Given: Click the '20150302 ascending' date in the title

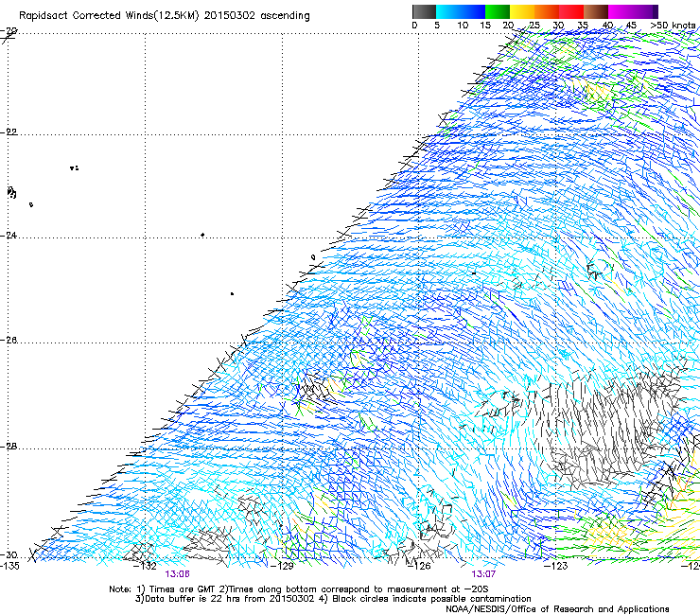Looking at the screenshot, I should (x=256, y=16).
